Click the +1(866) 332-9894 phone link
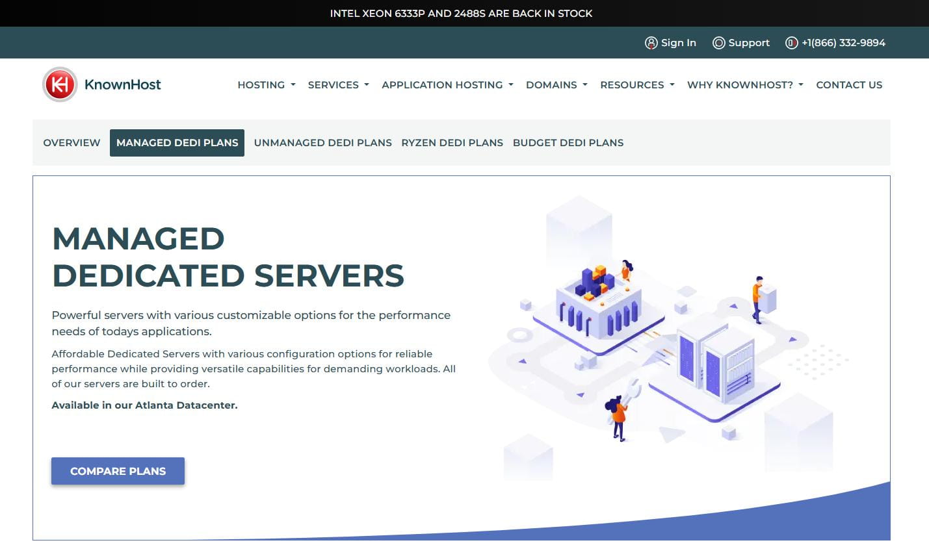 (843, 43)
